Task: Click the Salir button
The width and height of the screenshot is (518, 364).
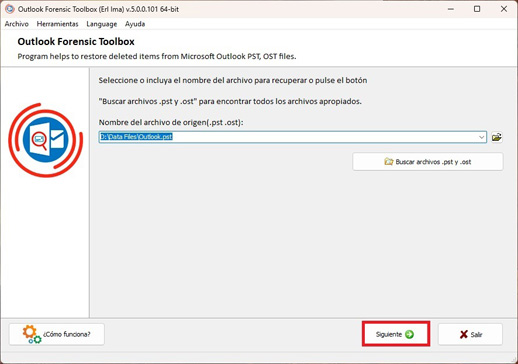Action: (470, 334)
